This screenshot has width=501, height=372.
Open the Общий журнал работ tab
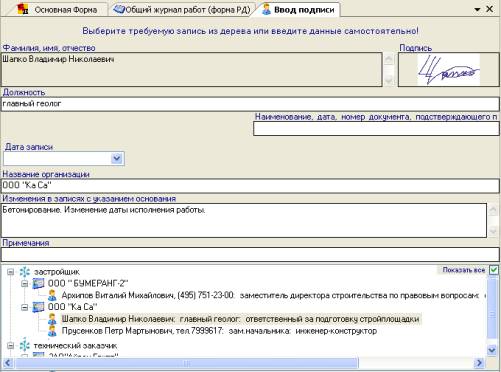182,9
